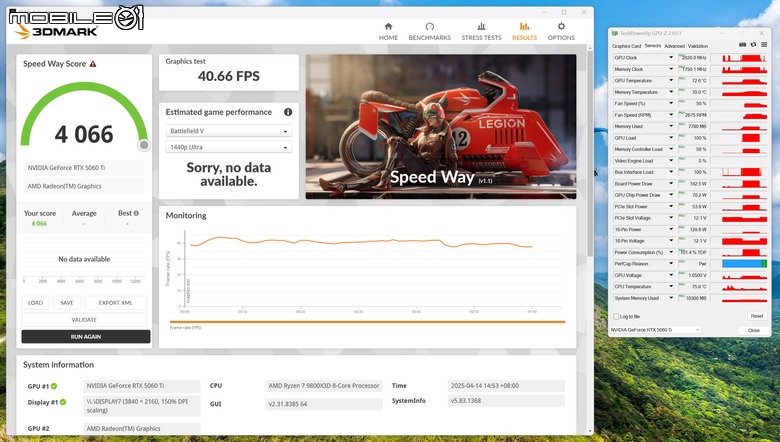This screenshot has width=780, height=442.
Task: Click the blue PerfCap Reason bar in GPU-Z
Action: point(744,264)
